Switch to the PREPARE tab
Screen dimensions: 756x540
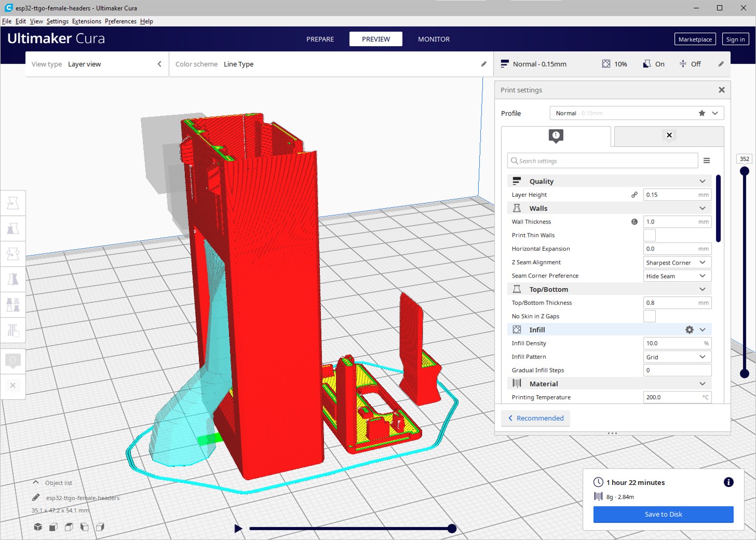(x=320, y=39)
